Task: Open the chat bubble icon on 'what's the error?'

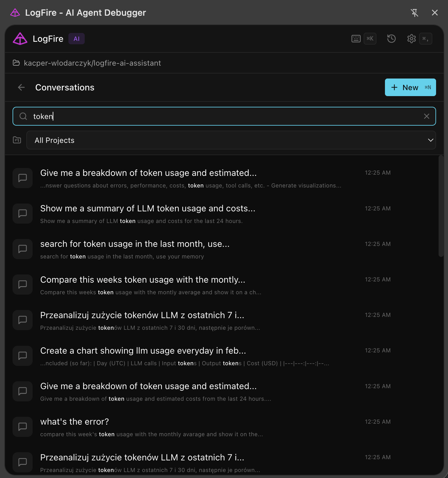Action: click(22, 427)
